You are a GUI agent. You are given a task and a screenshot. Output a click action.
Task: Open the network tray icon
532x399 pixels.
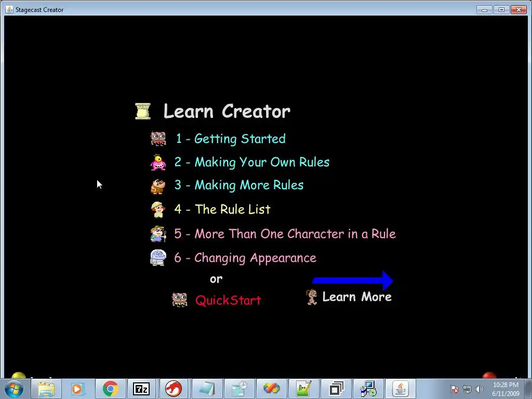pyautogui.click(x=467, y=389)
